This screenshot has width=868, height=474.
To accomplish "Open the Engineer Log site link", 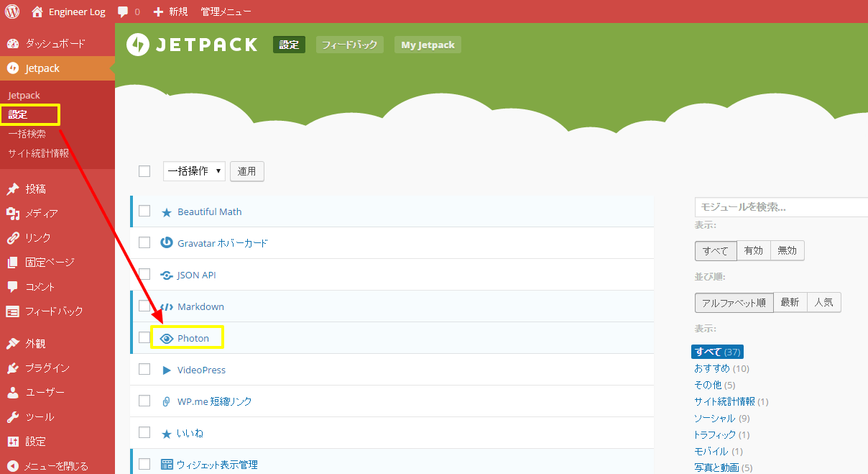I will 77,12.
